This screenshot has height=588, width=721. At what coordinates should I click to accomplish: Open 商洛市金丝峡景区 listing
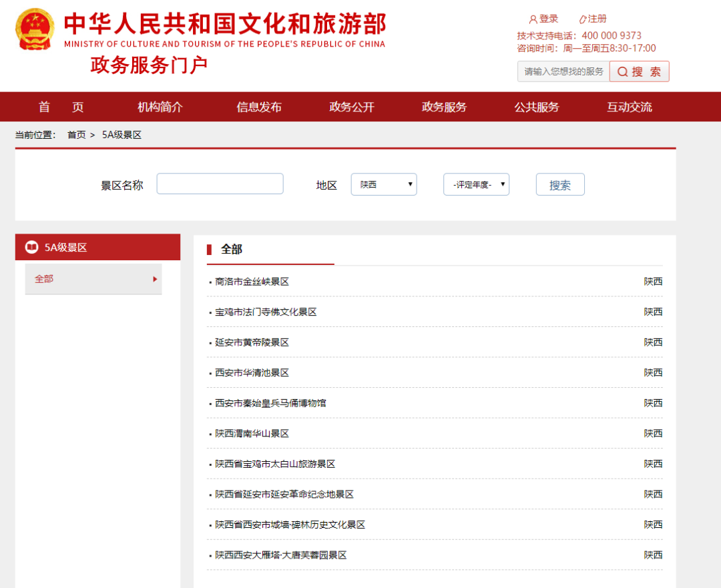252,282
